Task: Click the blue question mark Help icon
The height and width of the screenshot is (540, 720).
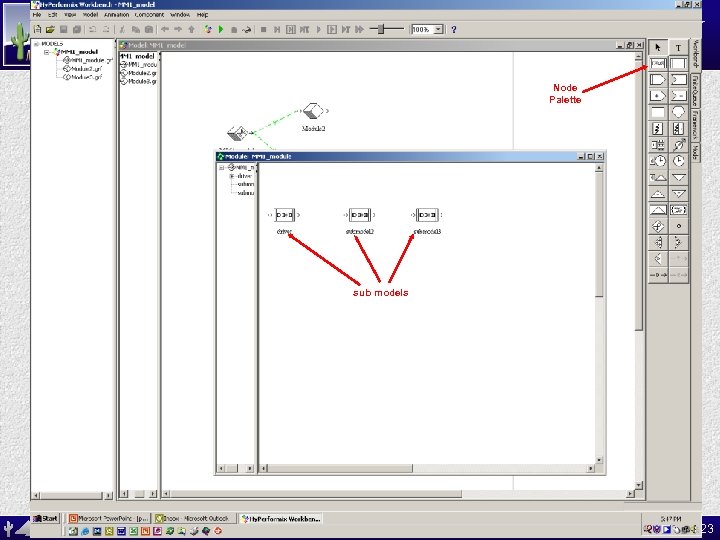Action: (454, 29)
